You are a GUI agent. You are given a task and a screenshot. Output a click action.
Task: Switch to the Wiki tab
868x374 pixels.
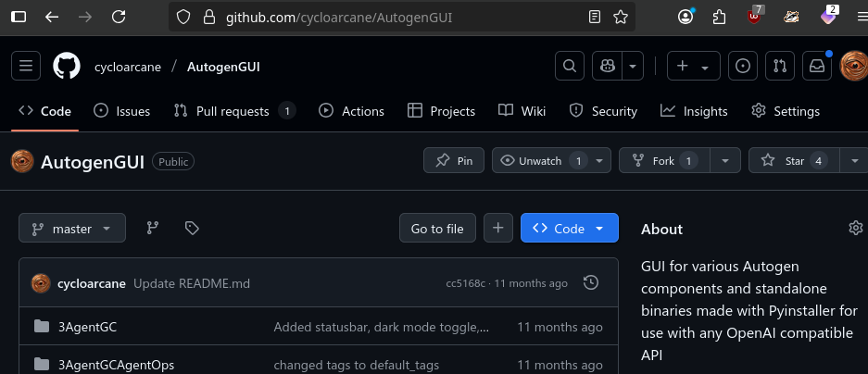[x=522, y=111]
